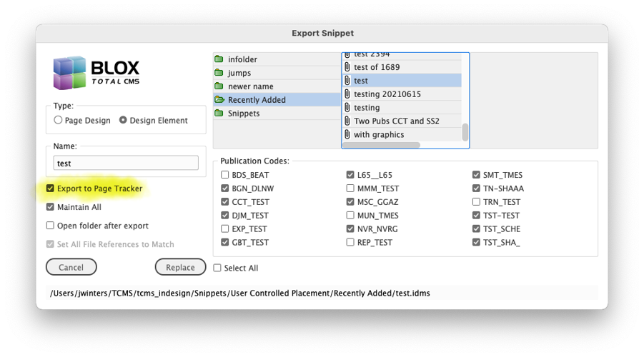Uncheck the NVR_NVRG publication code
Viewport: 644px width, 357px height.
(x=350, y=228)
